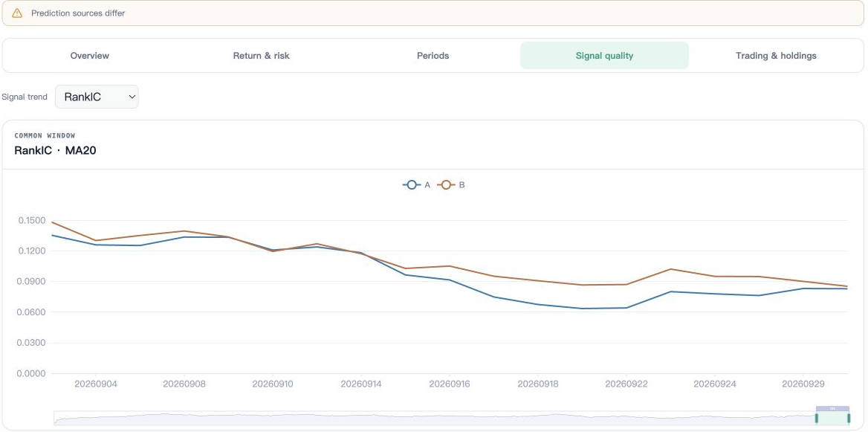Click the 0.0900 y-axis label

click(31, 281)
